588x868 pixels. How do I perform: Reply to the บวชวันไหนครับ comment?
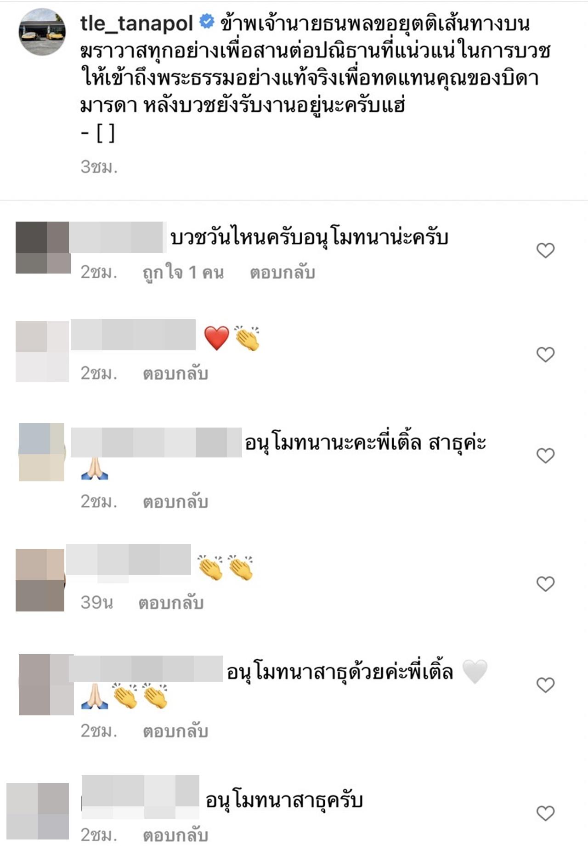(x=283, y=273)
